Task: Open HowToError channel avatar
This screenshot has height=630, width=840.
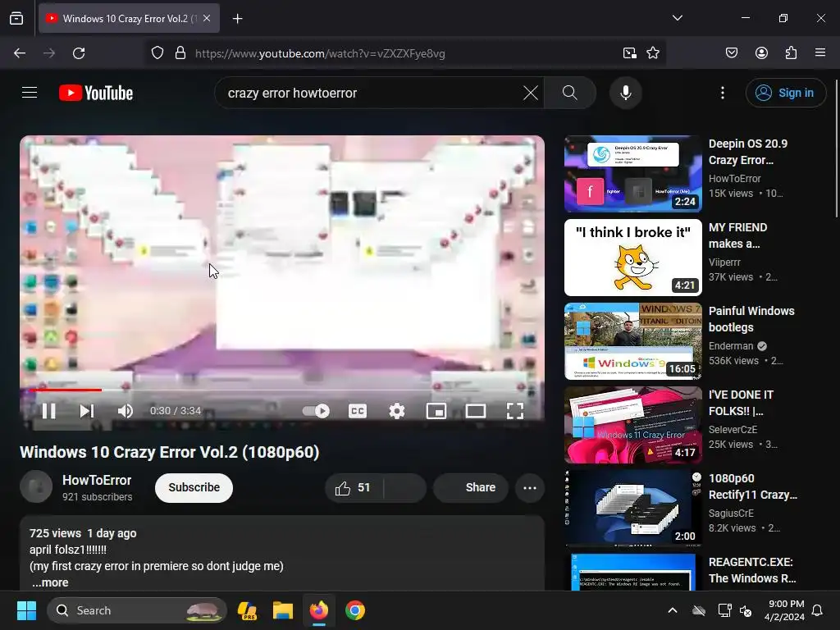Action: point(36,486)
